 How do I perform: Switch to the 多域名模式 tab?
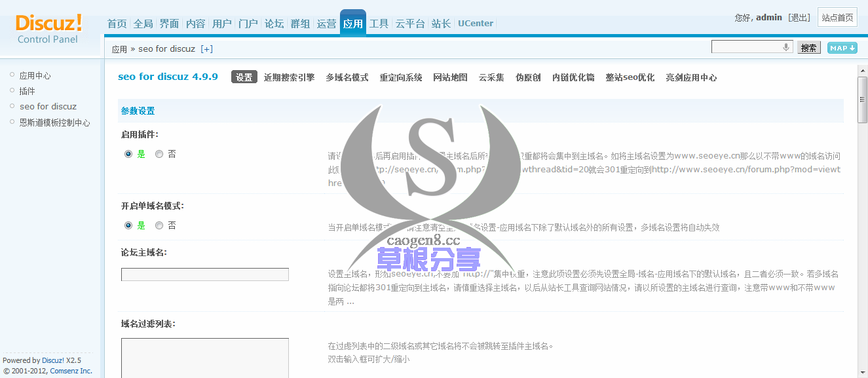pos(347,77)
